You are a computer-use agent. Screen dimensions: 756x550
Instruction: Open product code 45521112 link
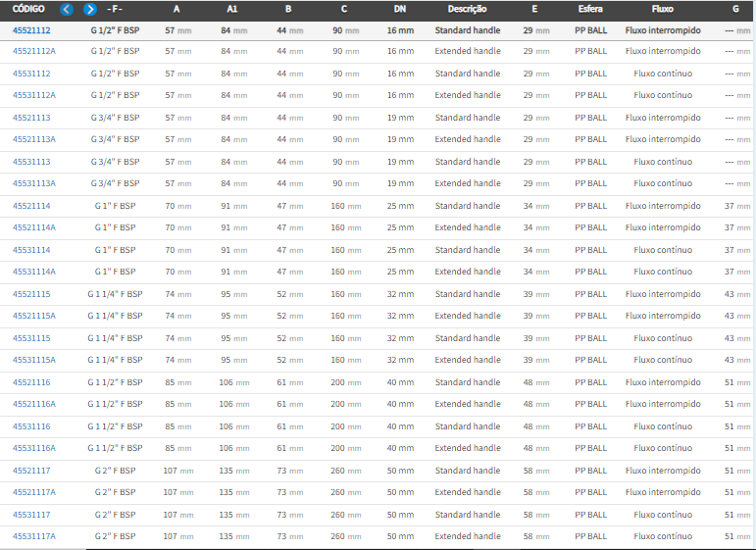31,31
